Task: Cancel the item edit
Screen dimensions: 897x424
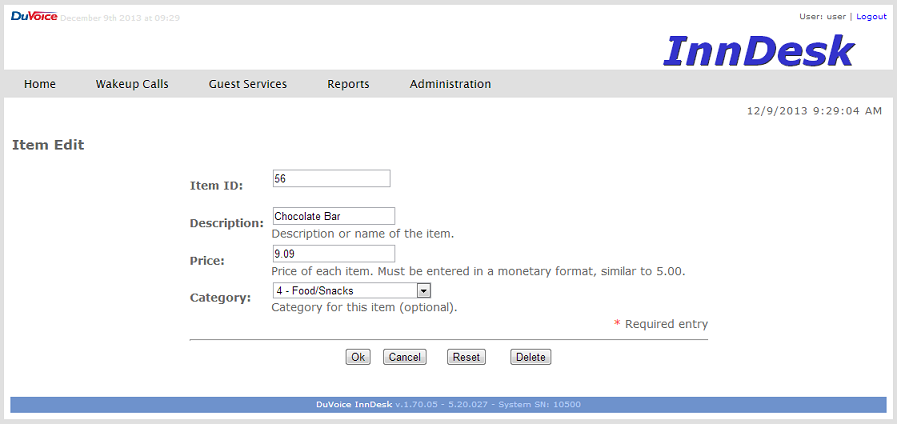Action: (404, 357)
